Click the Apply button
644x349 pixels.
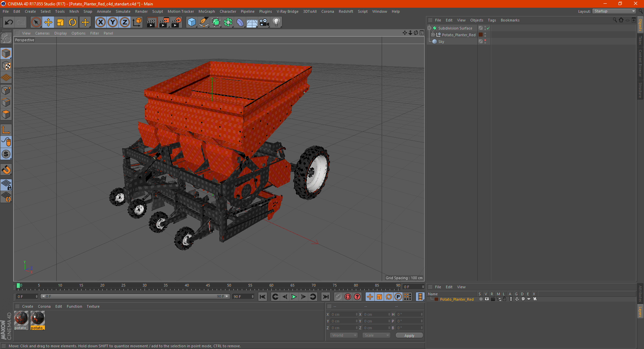(x=409, y=336)
